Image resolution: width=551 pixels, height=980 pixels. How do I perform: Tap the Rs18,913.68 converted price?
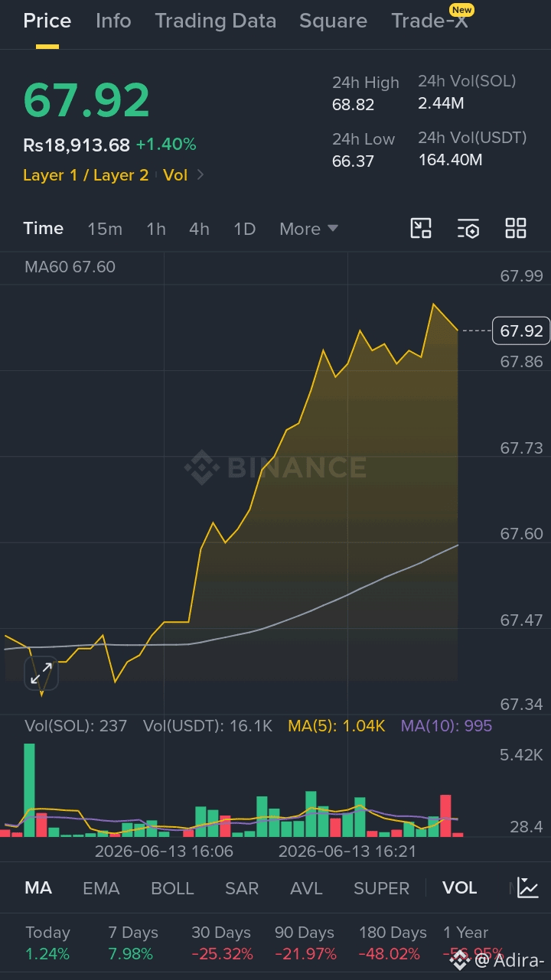(77, 144)
